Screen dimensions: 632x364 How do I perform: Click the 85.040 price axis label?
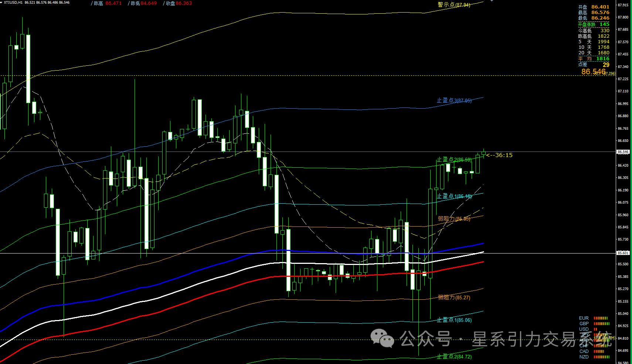tap(623, 313)
